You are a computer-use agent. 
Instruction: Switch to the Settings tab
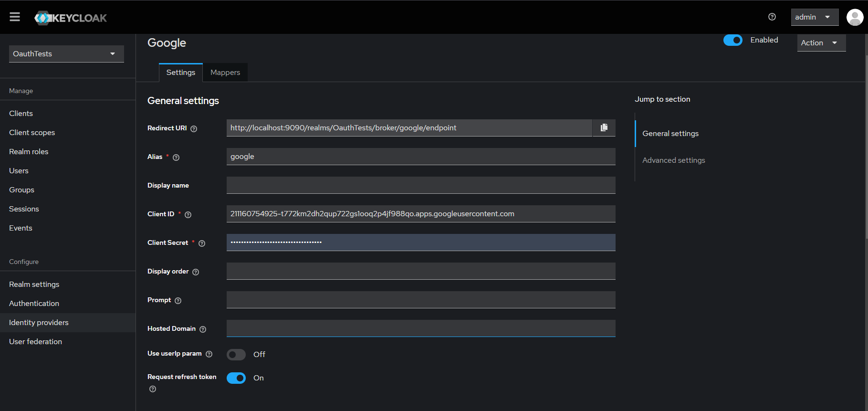pos(181,73)
